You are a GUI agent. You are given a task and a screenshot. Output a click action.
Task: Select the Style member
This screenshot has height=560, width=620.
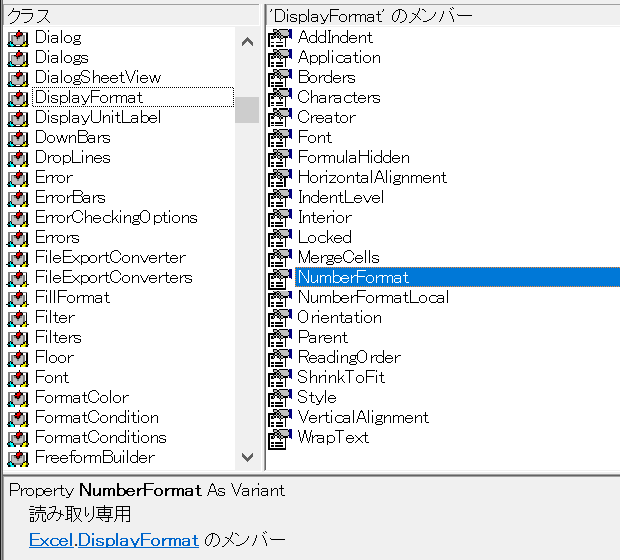pos(317,397)
